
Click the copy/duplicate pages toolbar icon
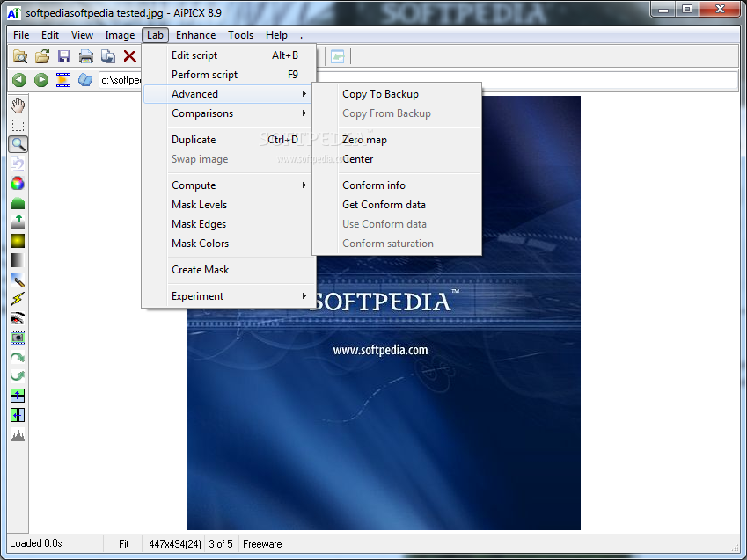point(108,56)
